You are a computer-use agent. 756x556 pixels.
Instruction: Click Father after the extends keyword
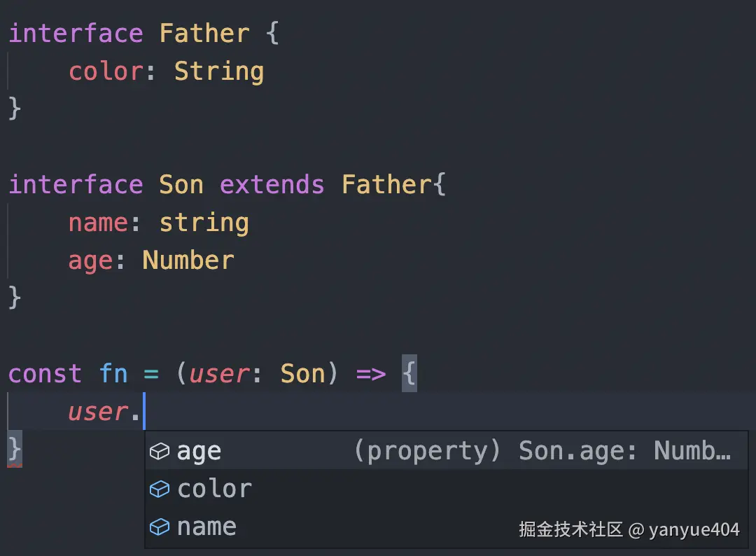(386, 185)
